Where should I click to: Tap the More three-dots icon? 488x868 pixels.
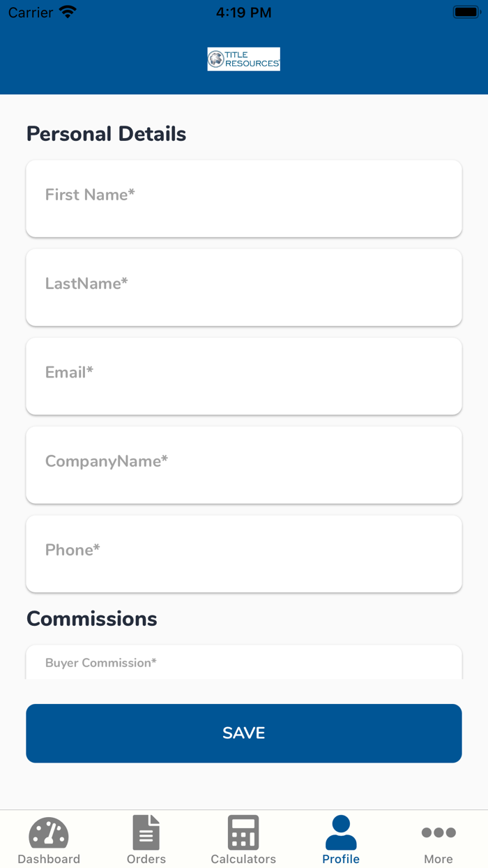click(x=439, y=832)
